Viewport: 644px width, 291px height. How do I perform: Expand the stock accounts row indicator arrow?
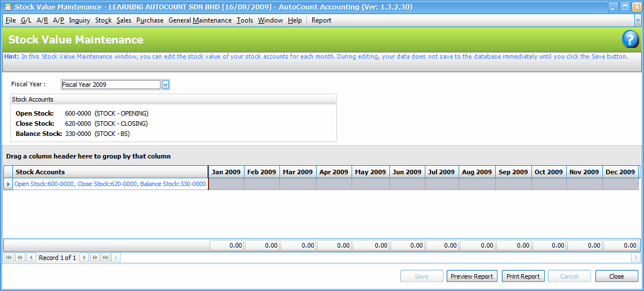pyautogui.click(x=8, y=184)
